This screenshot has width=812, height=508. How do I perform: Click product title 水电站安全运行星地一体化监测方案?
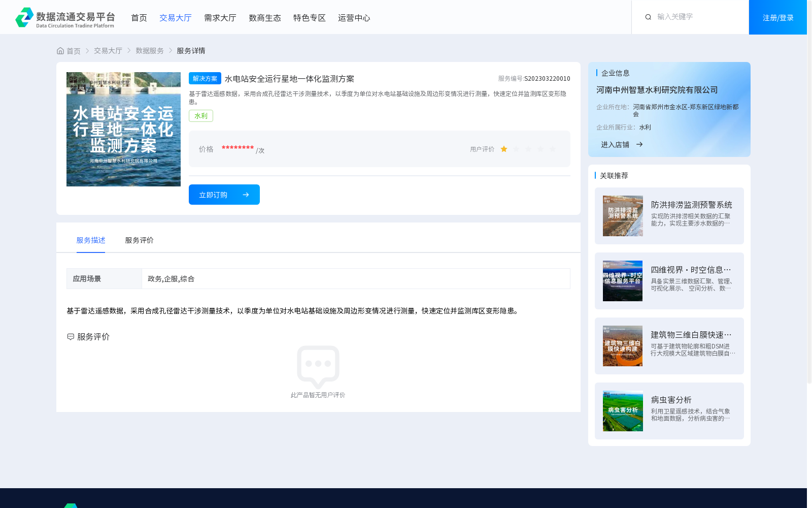point(289,79)
